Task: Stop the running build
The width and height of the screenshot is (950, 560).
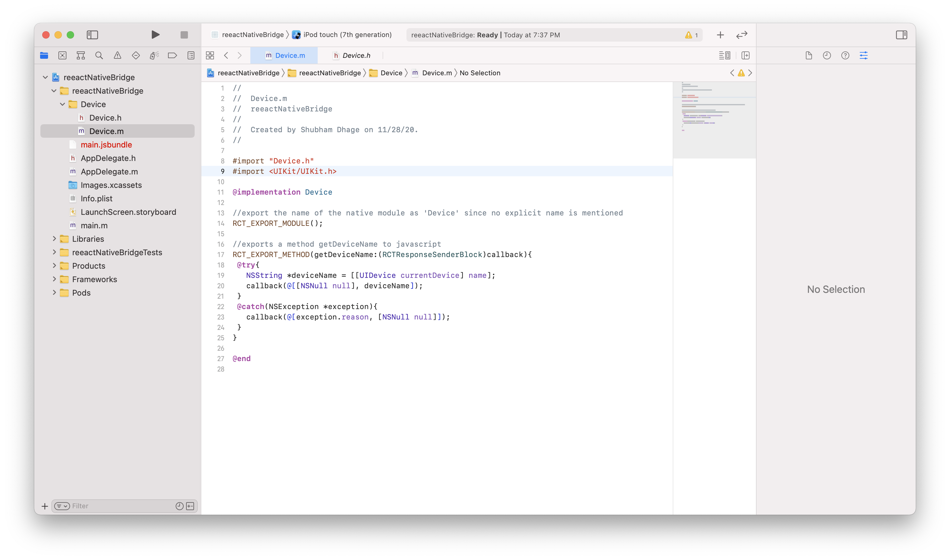Action: 184,35
